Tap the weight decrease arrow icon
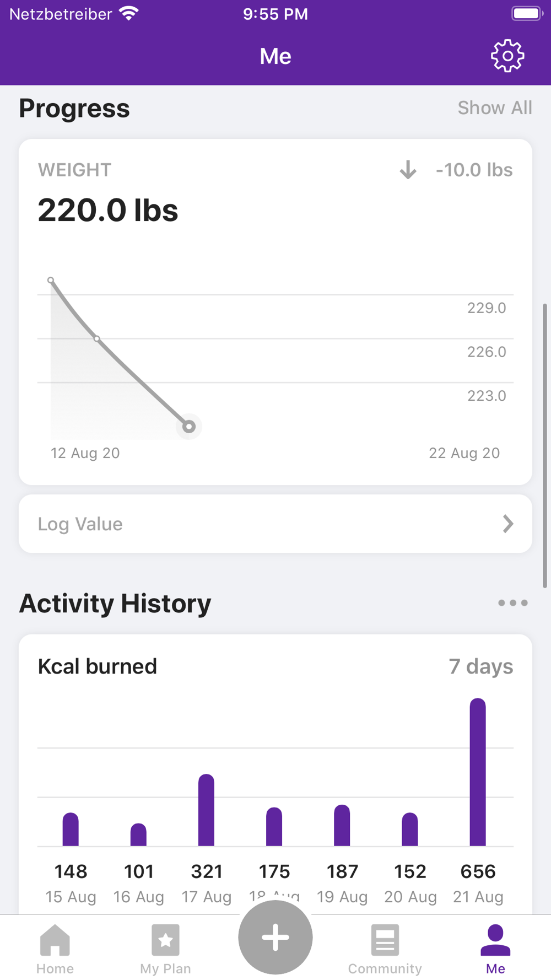 coord(408,170)
